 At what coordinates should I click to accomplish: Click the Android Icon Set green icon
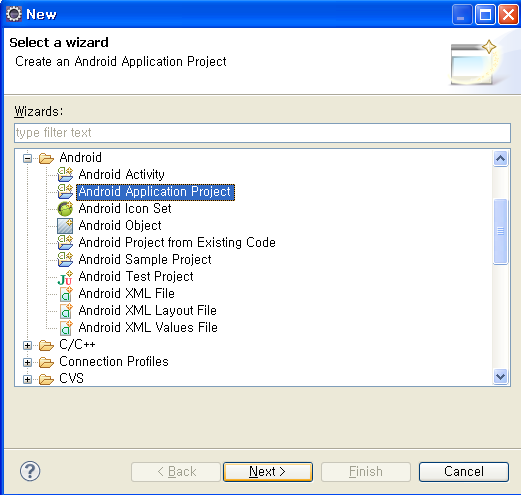pos(65,209)
